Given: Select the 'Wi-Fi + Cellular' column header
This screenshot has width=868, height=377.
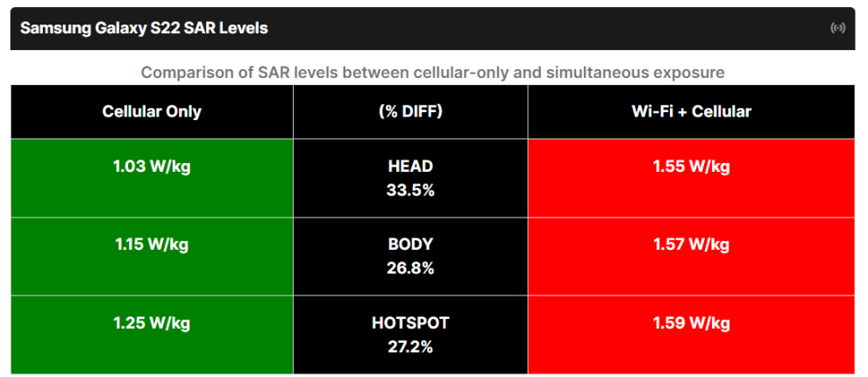Looking at the screenshot, I should 691,111.
